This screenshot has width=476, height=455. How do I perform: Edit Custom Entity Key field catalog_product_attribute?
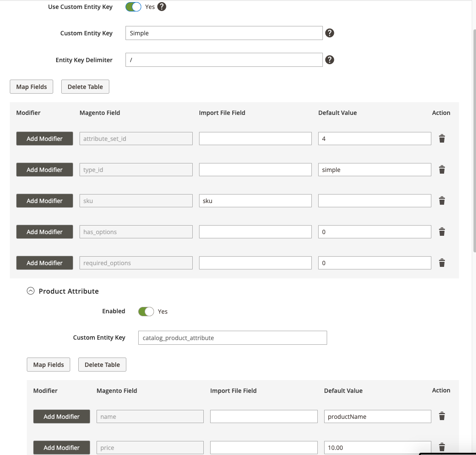coord(233,338)
